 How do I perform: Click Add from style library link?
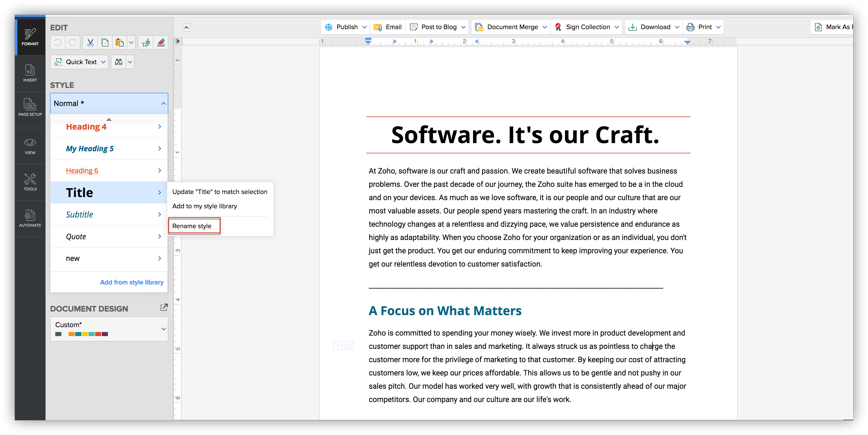point(132,282)
